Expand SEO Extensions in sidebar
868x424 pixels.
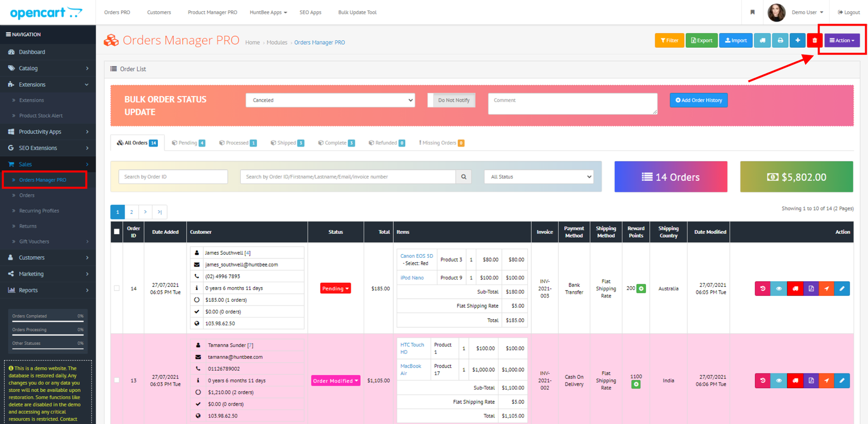pyautogui.click(x=48, y=148)
